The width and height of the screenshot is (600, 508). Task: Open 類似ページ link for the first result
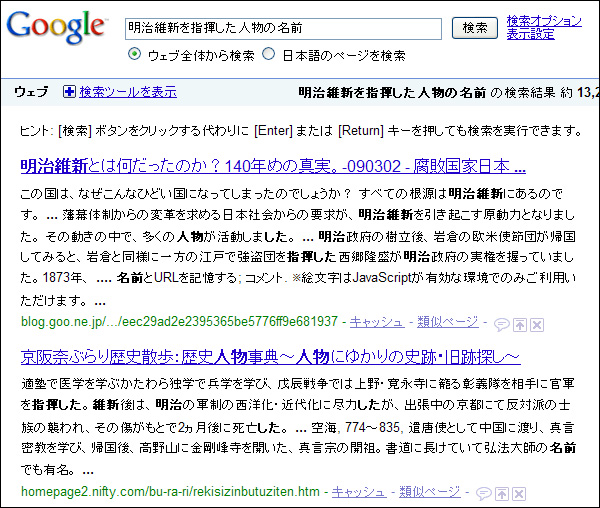[x=448, y=322]
